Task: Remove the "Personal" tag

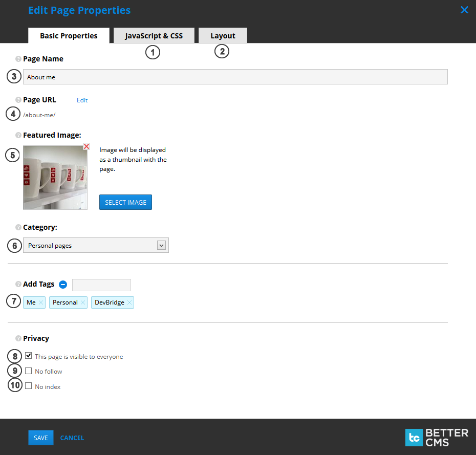Action: (x=83, y=302)
